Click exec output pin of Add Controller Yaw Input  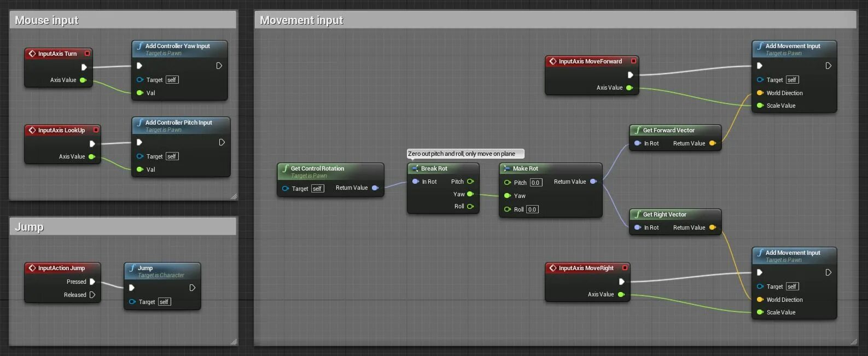click(x=219, y=66)
